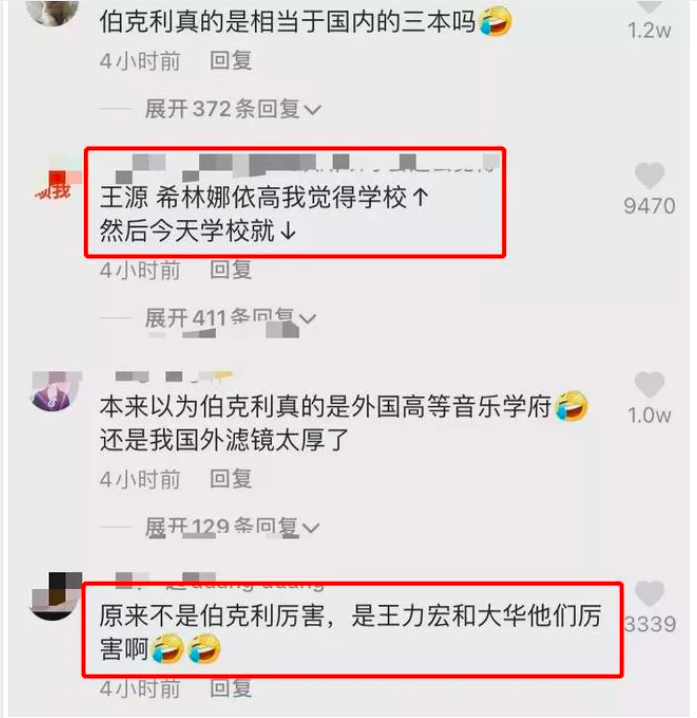Reply to the 三本 comment
The height and width of the screenshot is (718, 697).
[231, 61]
